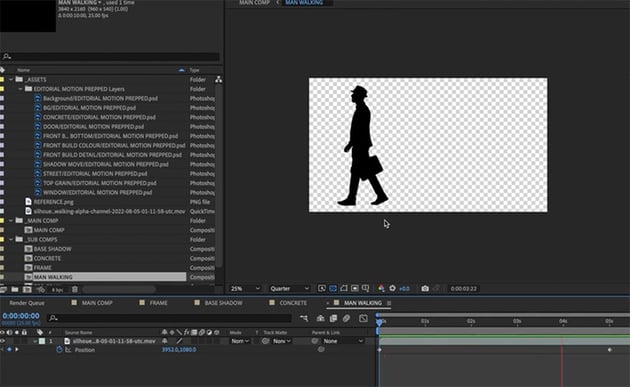Toggle transparency grid in the viewer

coord(333,288)
